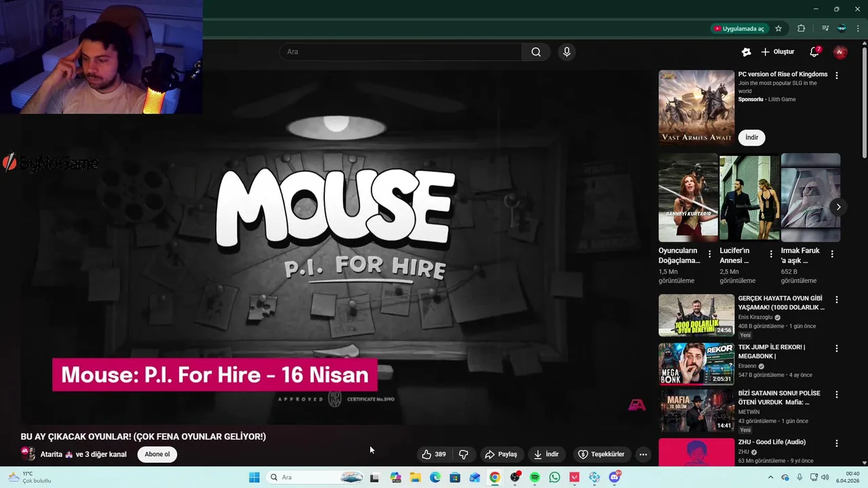Open WhatsApp from the taskbar
Screen dimensions: 868x488
(555, 477)
